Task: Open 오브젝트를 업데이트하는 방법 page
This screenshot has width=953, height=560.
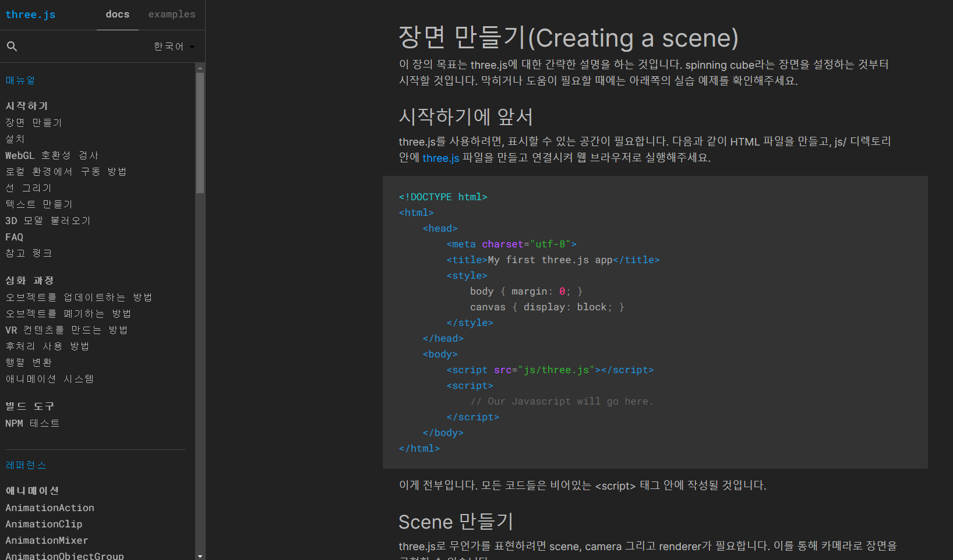Action: click(x=79, y=297)
